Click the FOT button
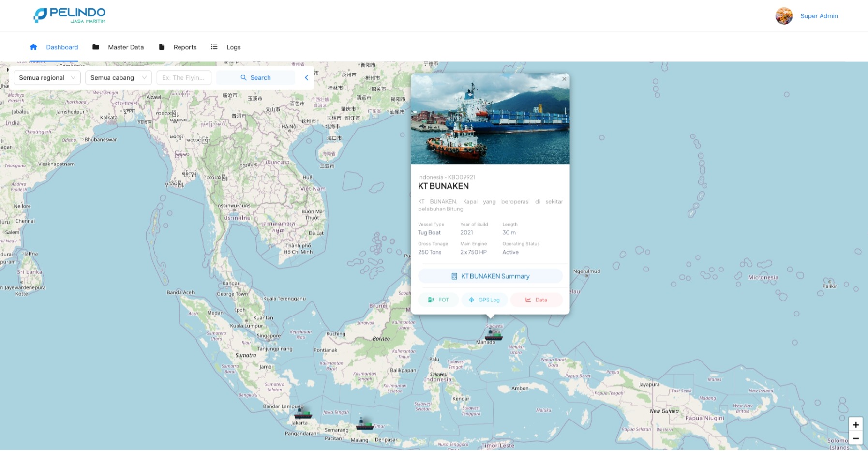This screenshot has height=451, width=868. pos(438,300)
